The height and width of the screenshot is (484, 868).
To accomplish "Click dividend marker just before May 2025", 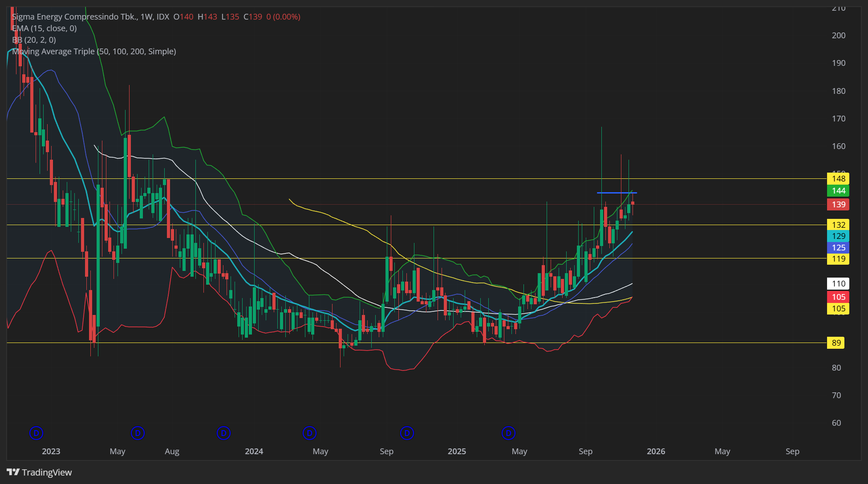I will pos(508,433).
